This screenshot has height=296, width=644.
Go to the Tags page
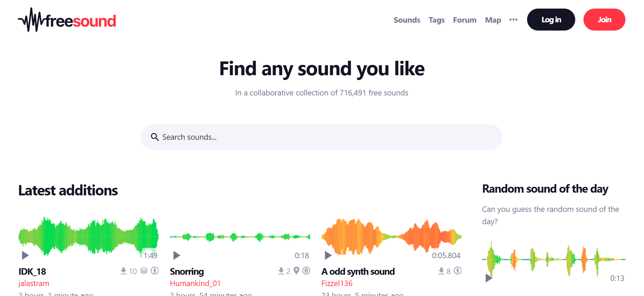(436, 20)
